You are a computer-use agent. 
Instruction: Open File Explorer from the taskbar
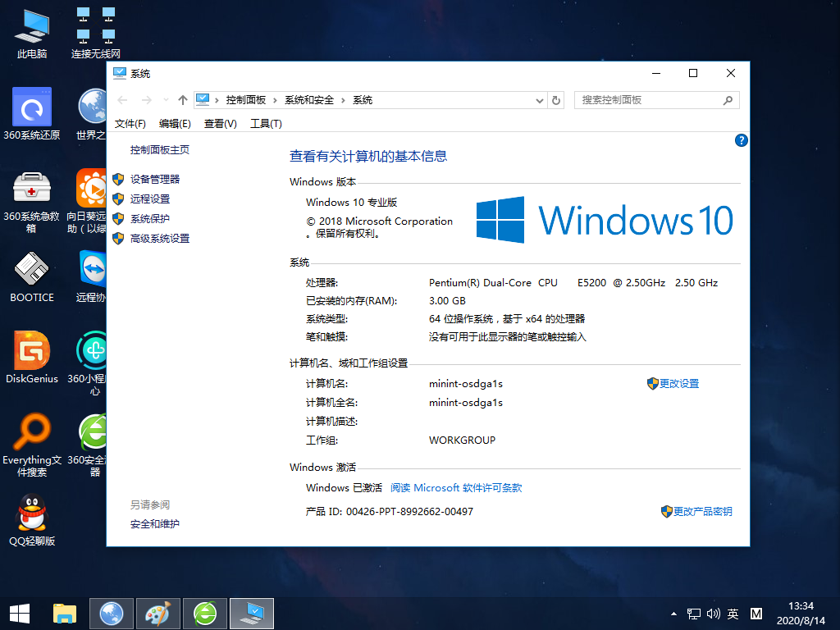[65, 614]
